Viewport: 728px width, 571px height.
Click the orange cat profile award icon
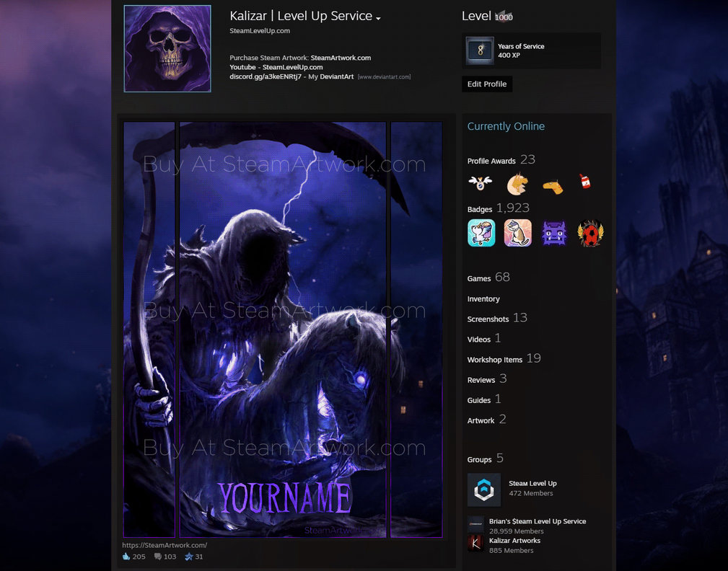pos(517,184)
